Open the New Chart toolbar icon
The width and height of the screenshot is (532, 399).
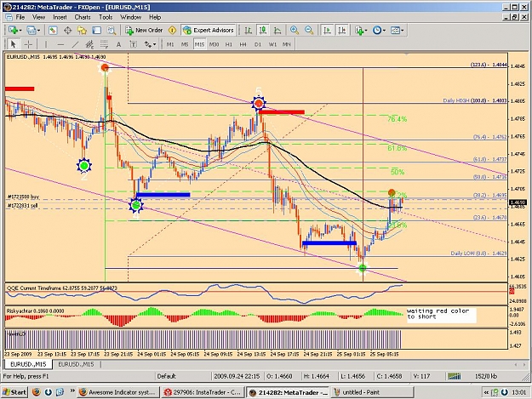13,30
